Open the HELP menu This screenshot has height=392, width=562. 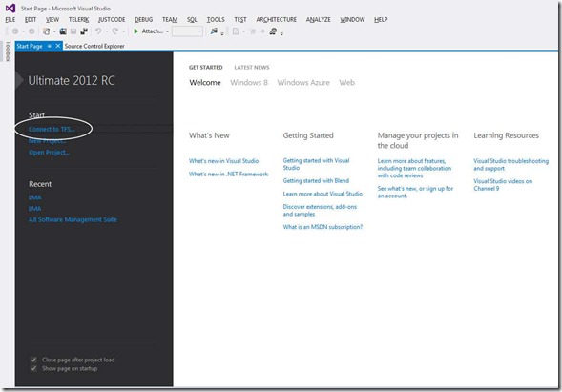(x=381, y=20)
